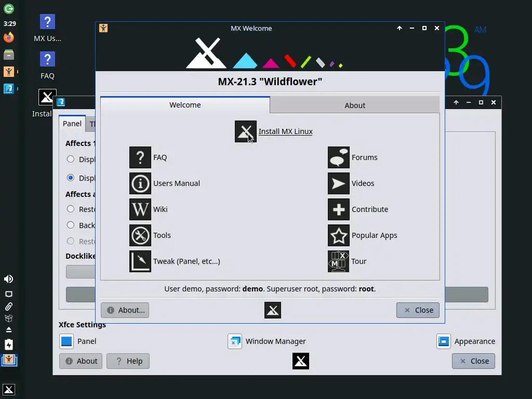Open the FAQ question mark icon in MX Welcome
The height and width of the screenshot is (399, 532).
pos(140,157)
